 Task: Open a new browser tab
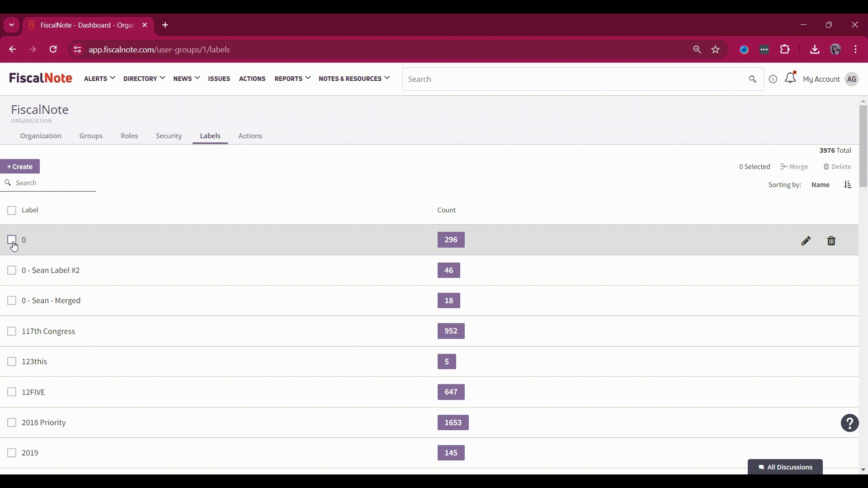tap(165, 25)
